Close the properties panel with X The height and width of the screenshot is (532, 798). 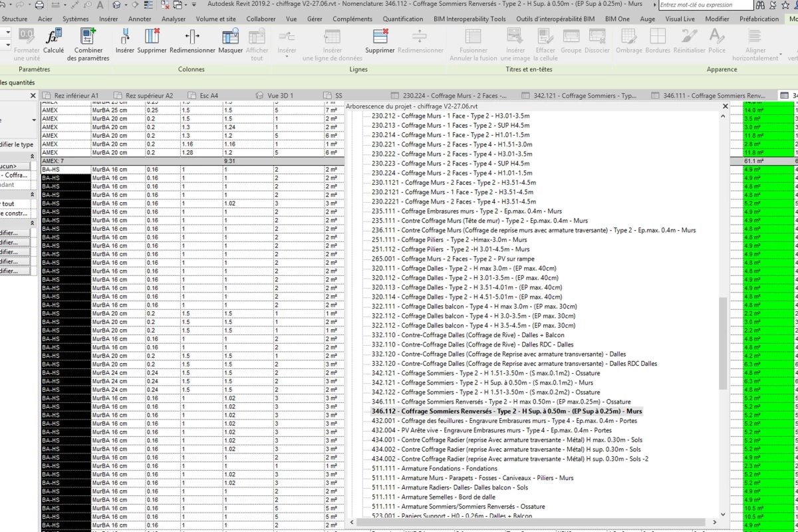click(x=33, y=96)
